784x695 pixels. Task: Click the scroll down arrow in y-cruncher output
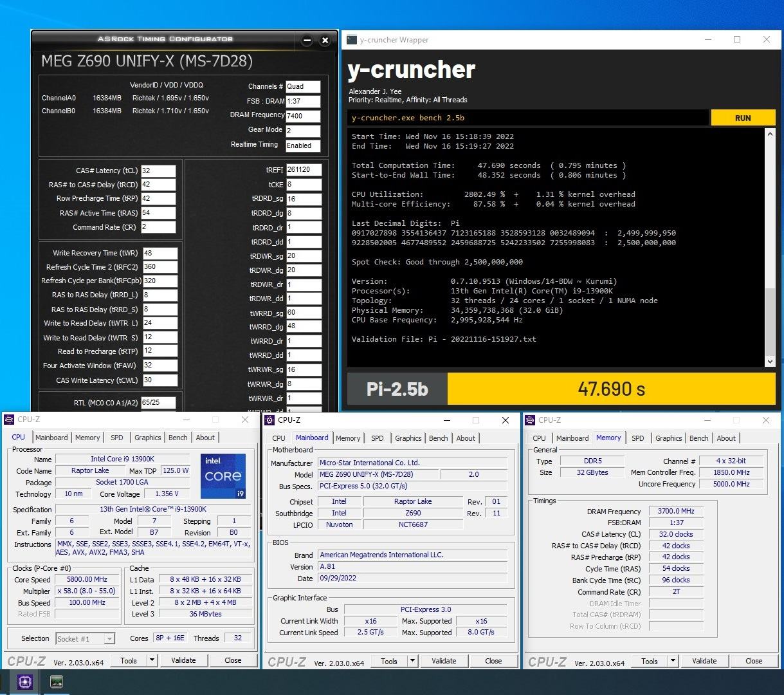[x=770, y=362]
